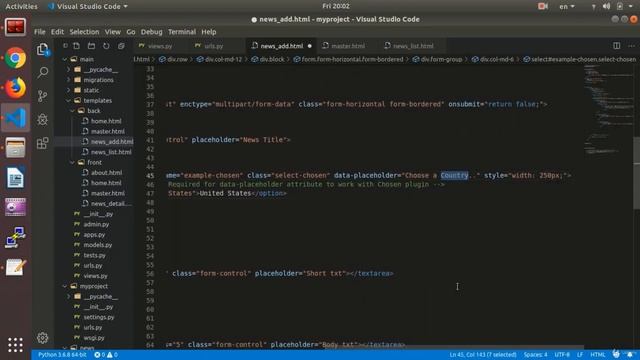Click New File icon in explorer header
The image size is (640, 360).
[x=76, y=46]
